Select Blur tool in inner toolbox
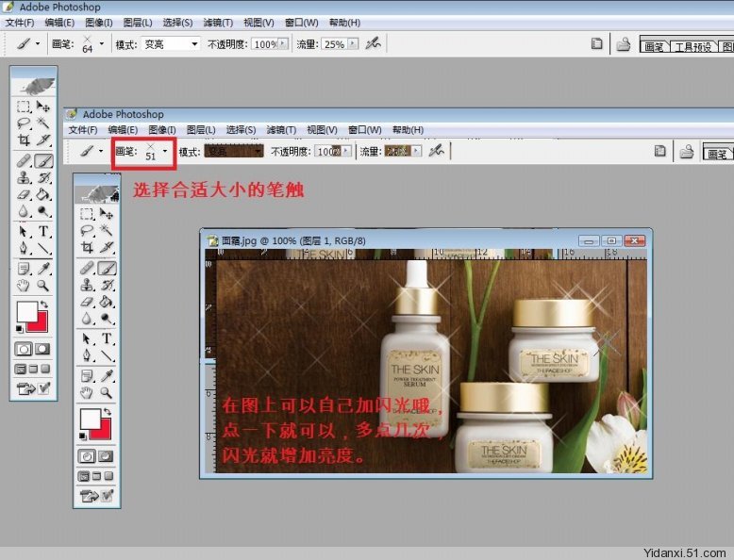734x560 pixels. click(x=87, y=319)
